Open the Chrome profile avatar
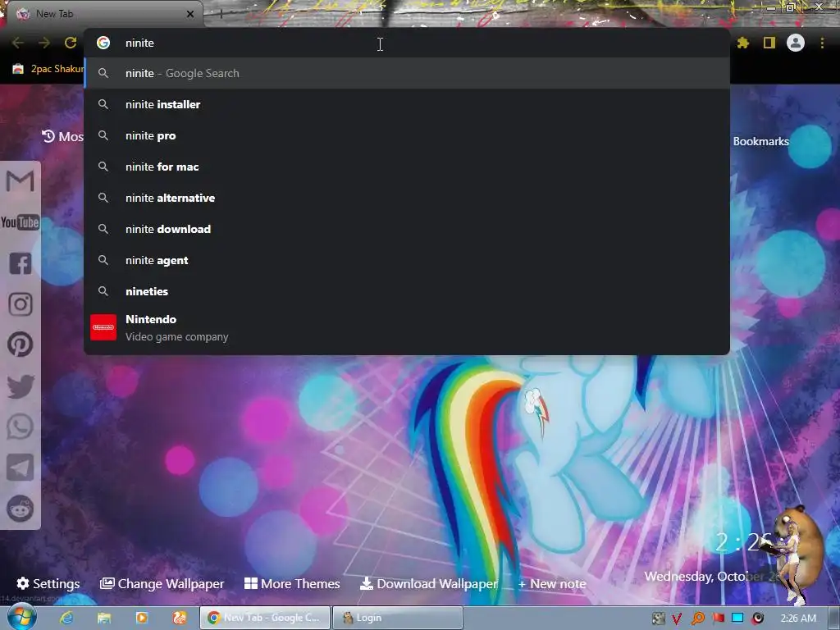 pos(796,43)
